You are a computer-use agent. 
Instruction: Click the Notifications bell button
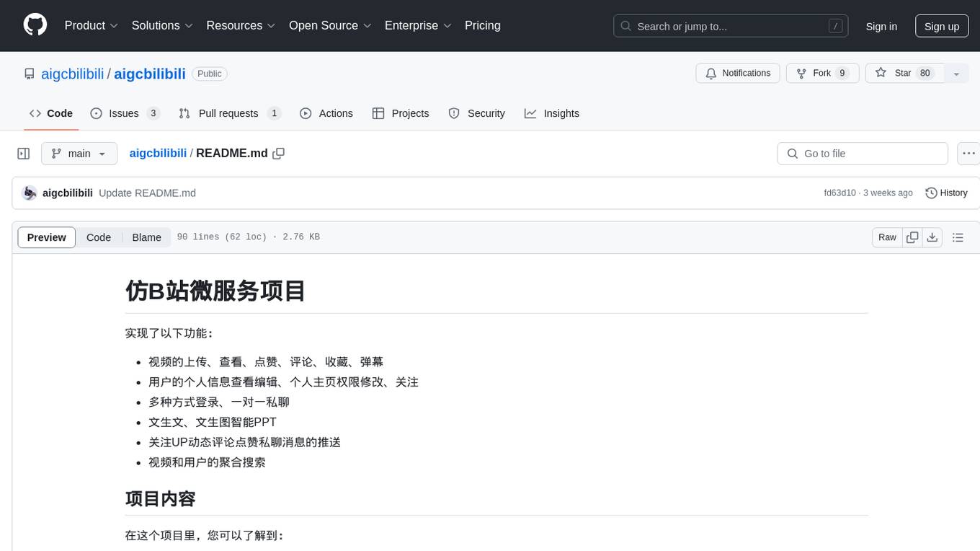click(738, 74)
